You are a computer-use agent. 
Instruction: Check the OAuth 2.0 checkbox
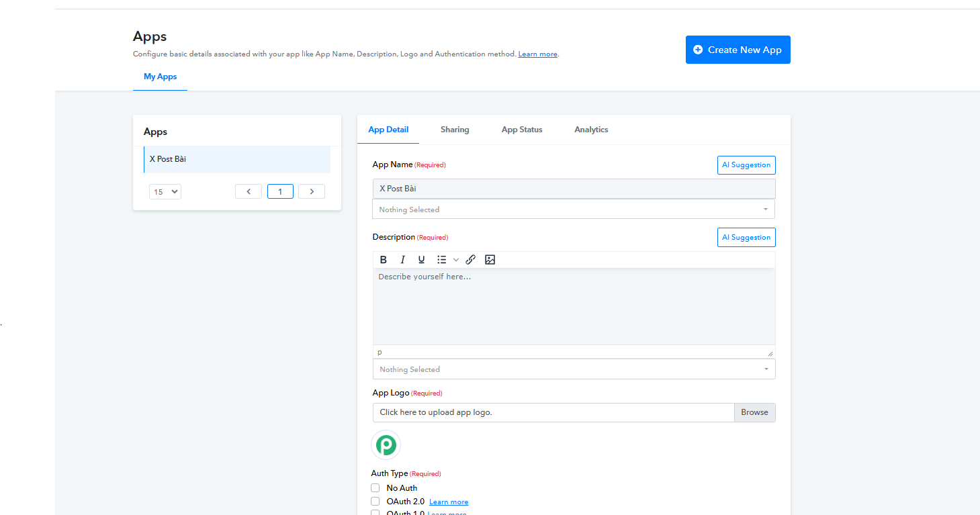click(375, 502)
